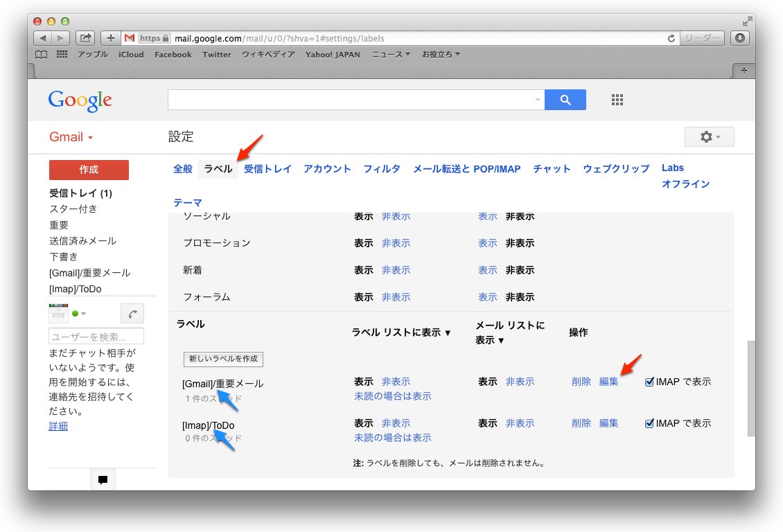Go back with Safari's back arrow
This screenshot has width=783, height=532.
43,38
